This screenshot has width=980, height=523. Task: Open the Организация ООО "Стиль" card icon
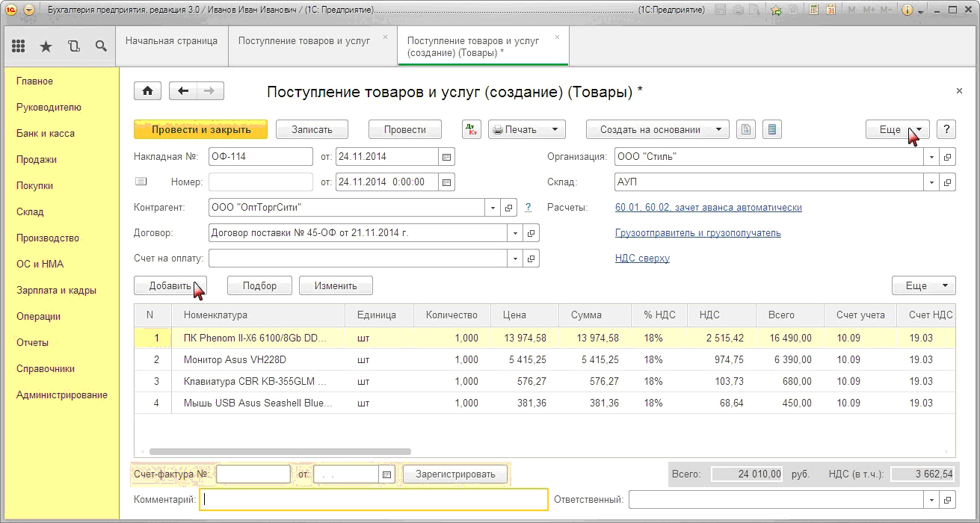[x=948, y=157]
